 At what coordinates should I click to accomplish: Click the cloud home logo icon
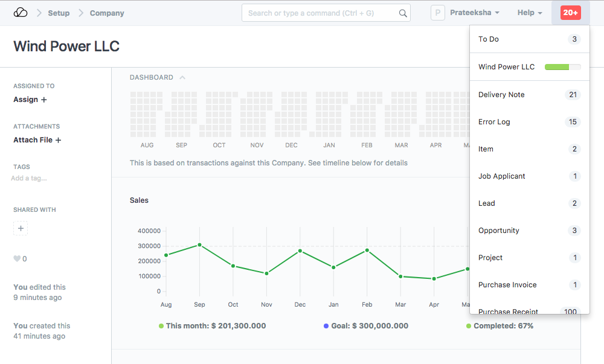coord(21,13)
